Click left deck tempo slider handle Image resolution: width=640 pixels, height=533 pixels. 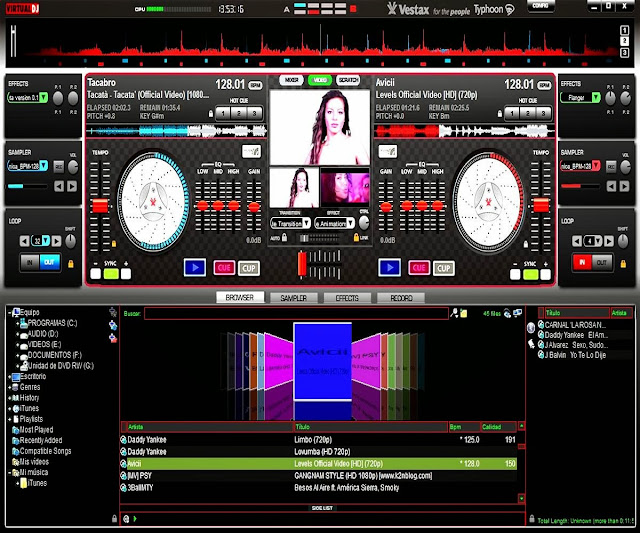pyautogui.click(x=100, y=206)
